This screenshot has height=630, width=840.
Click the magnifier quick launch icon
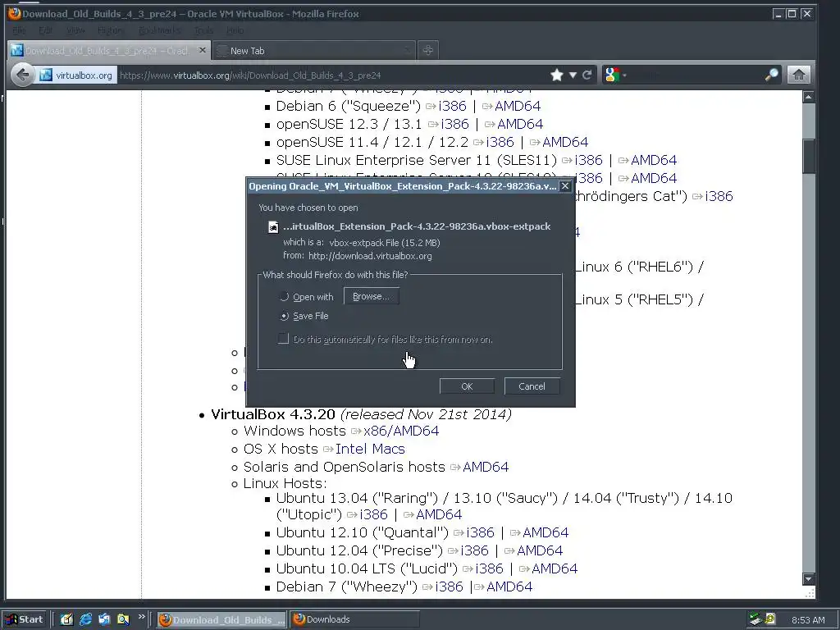[123, 619]
